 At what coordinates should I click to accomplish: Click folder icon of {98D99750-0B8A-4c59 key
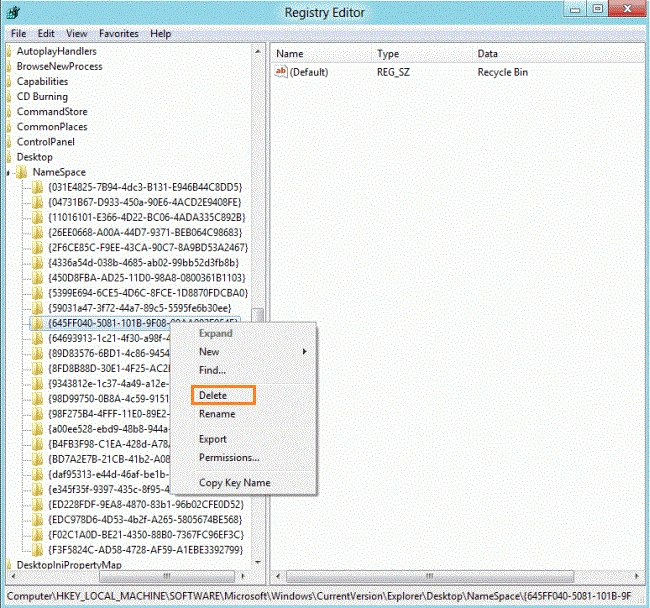37,399
